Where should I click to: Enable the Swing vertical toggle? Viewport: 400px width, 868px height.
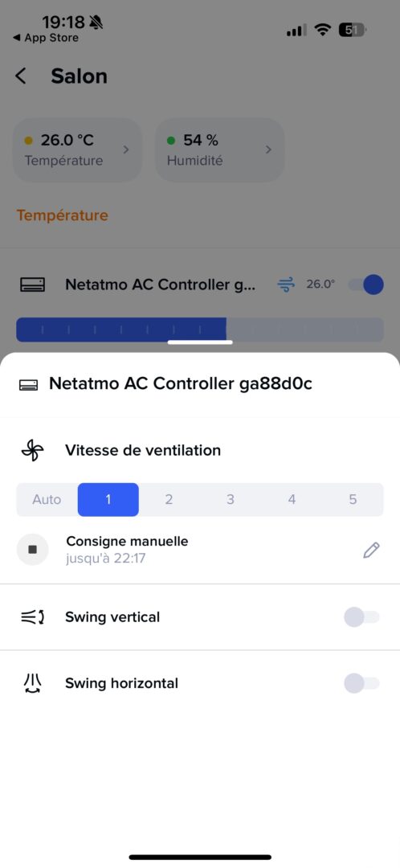click(361, 616)
